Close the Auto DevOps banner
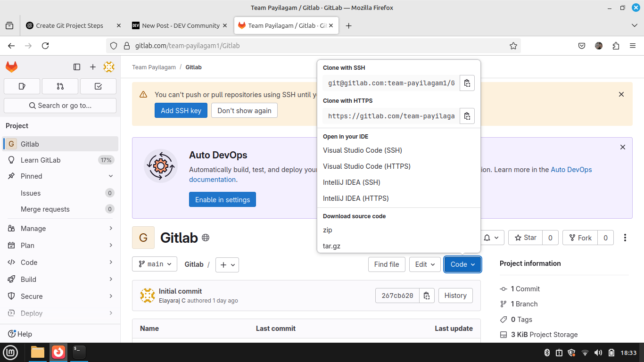 (x=623, y=147)
